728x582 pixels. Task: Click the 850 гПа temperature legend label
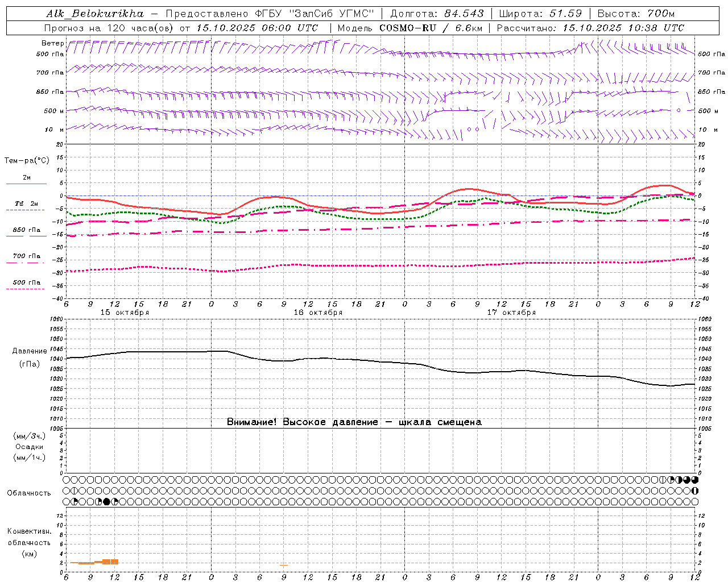click(x=27, y=230)
